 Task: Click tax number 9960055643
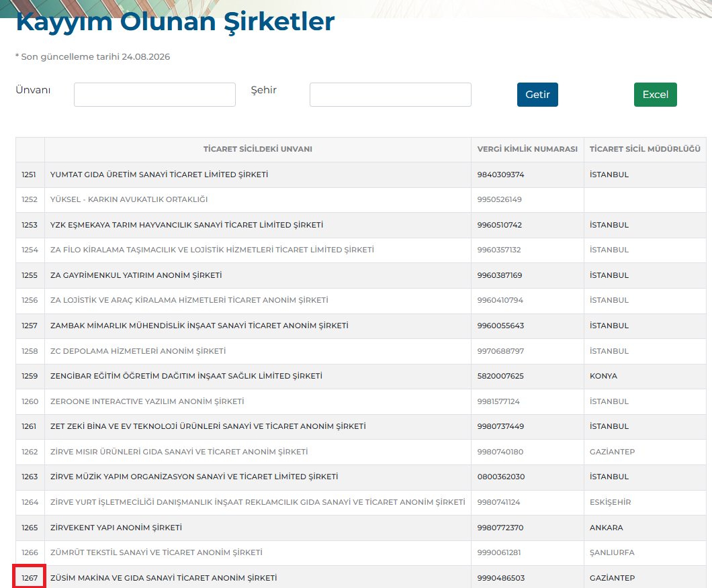tap(500, 326)
